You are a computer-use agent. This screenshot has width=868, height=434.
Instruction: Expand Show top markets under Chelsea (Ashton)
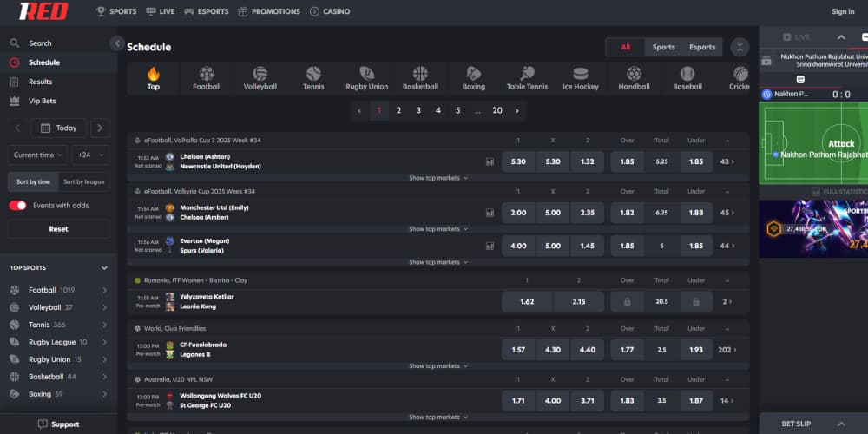click(438, 178)
